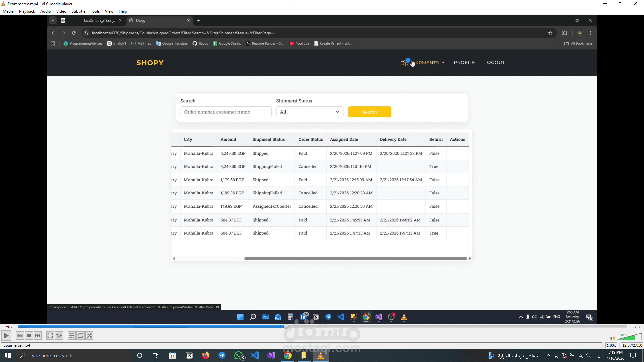The image size is (644, 362).
Task: Toggle VLC random shuffle mode
Action: click(x=89, y=336)
